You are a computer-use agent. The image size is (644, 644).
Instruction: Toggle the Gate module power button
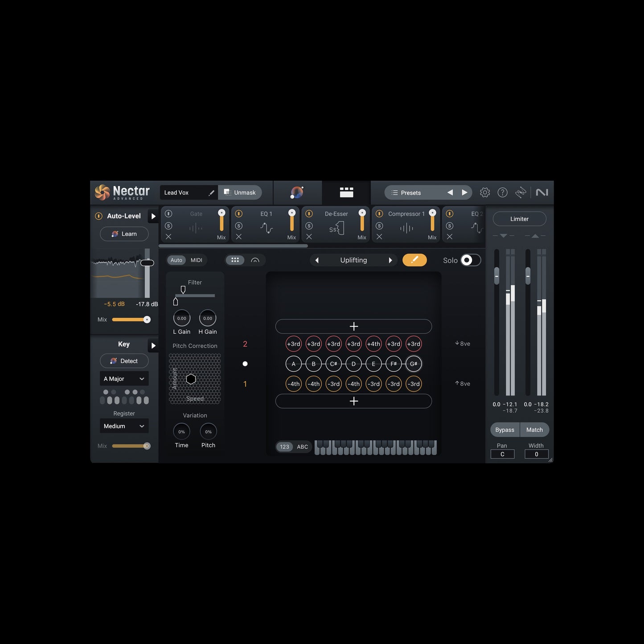(x=168, y=214)
